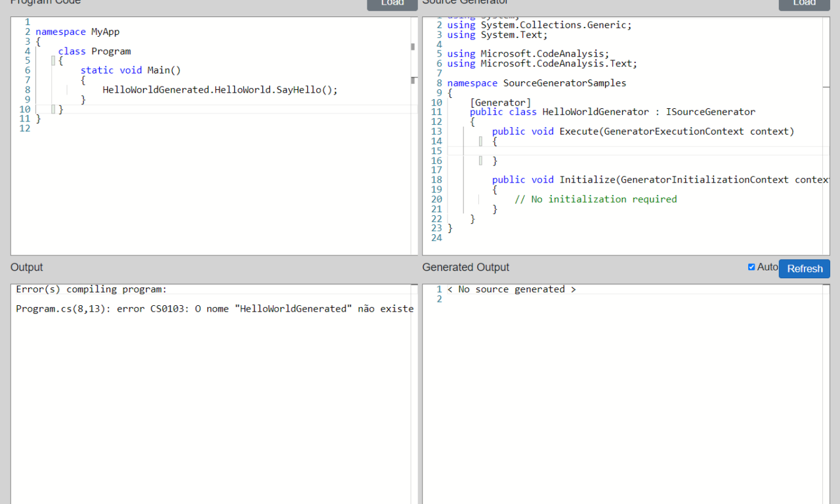Click the closing brace on Program Code line 10

click(60, 110)
